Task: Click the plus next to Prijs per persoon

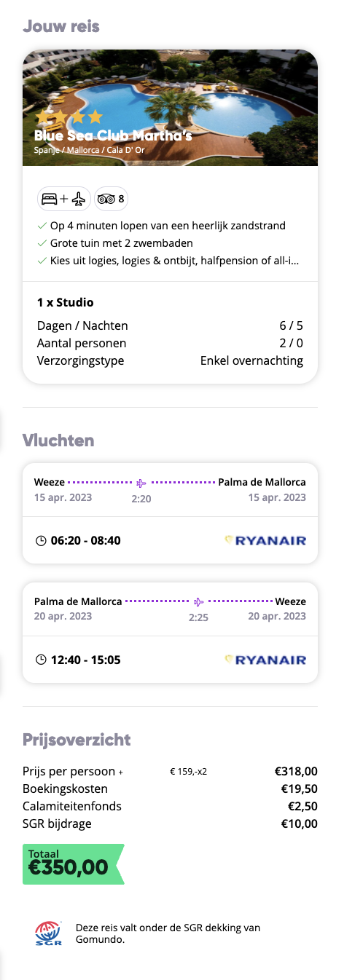Action: [121, 772]
